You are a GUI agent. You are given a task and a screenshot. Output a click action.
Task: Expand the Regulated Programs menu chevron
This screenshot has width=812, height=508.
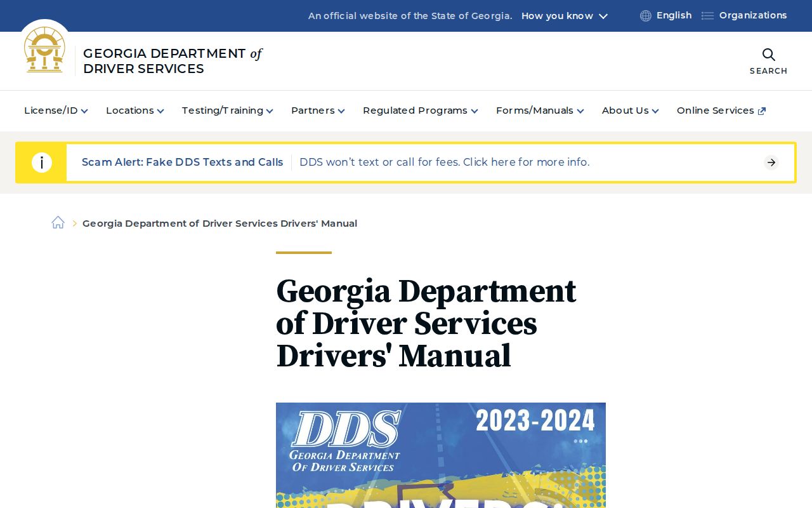[x=475, y=111]
